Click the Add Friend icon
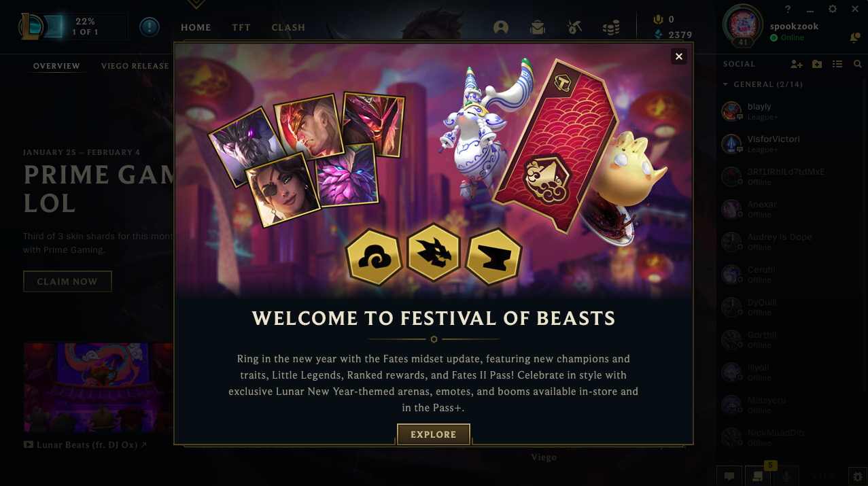Image resolution: width=868 pixels, height=486 pixels. tap(797, 64)
